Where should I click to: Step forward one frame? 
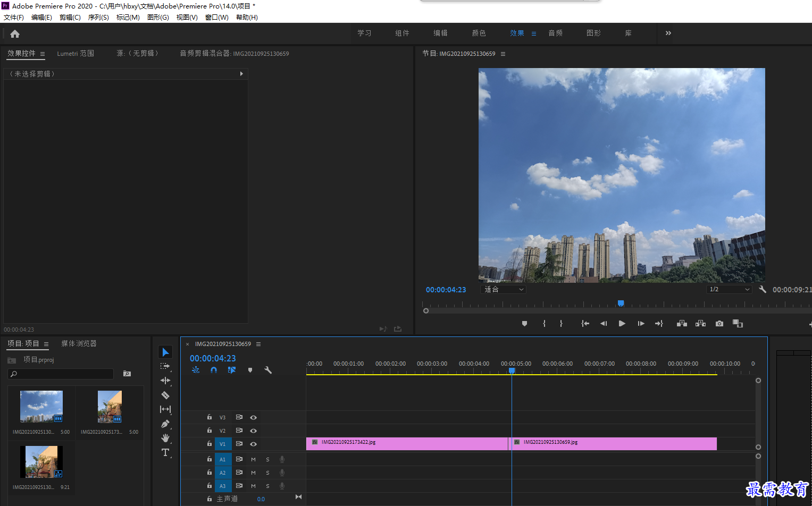pos(641,323)
